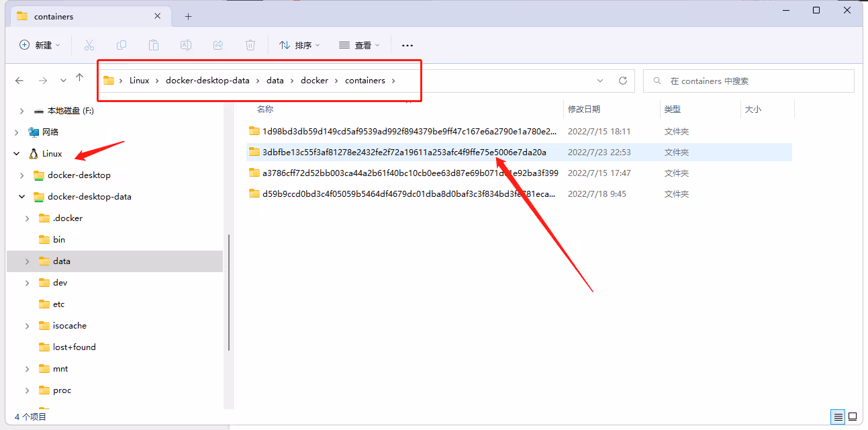Click the date 2022/7/18 9:45
Viewport: 868px width, 430px height.
(597, 194)
